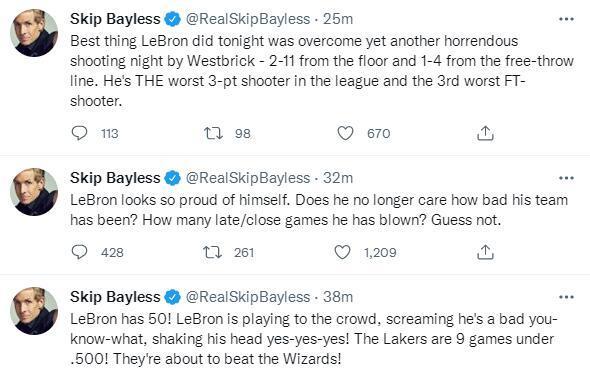
Task: Share the 25m tweet via share icon
Action: (x=485, y=133)
